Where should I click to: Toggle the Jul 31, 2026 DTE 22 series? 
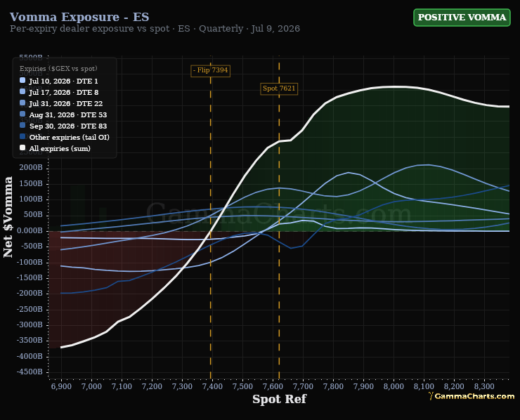click(65, 103)
